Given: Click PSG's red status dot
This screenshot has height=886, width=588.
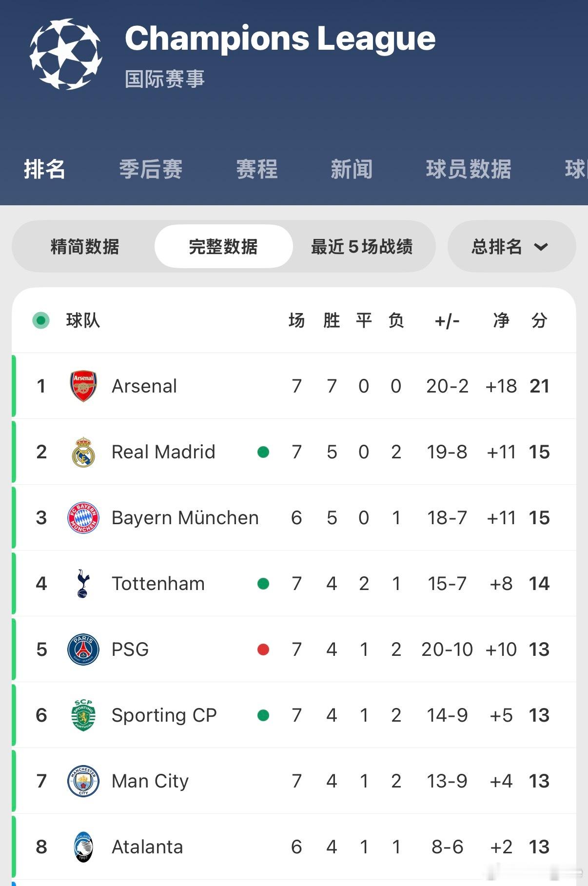Looking at the screenshot, I should point(263,650).
